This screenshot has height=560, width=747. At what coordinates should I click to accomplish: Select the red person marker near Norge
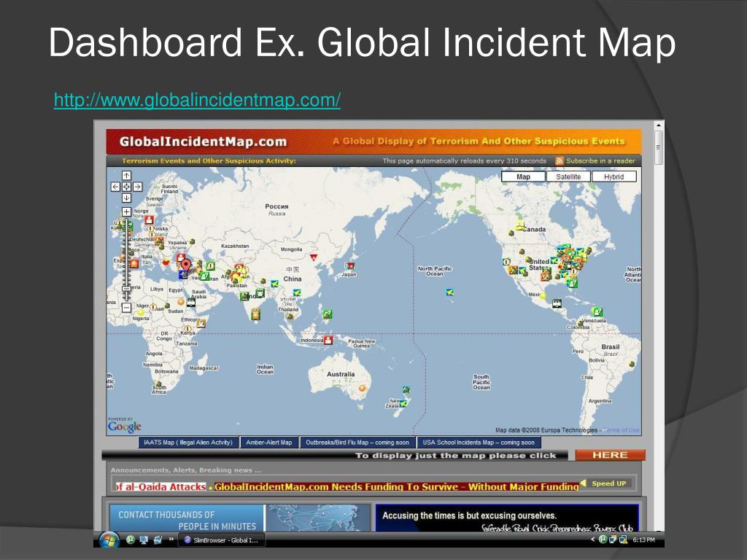point(149,220)
